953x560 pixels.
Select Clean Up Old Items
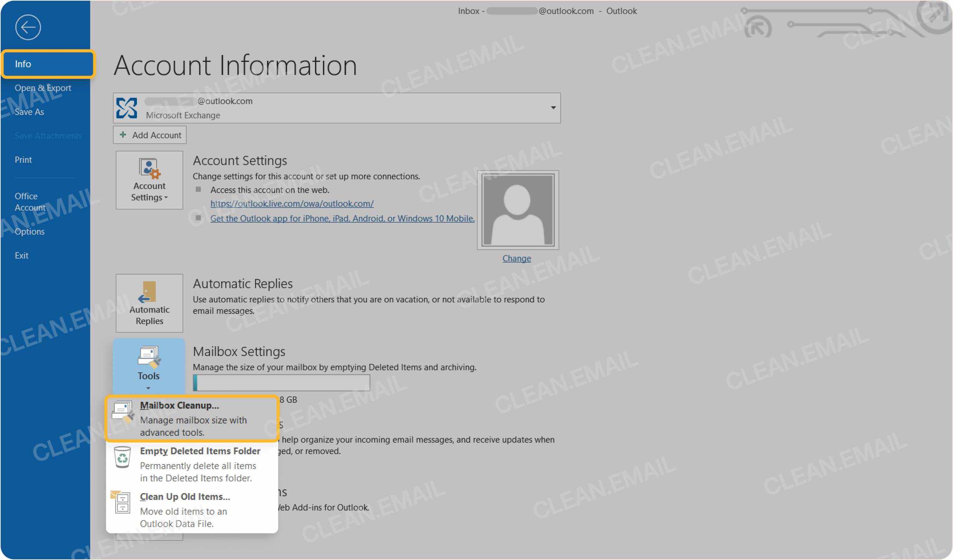point(185,497)
